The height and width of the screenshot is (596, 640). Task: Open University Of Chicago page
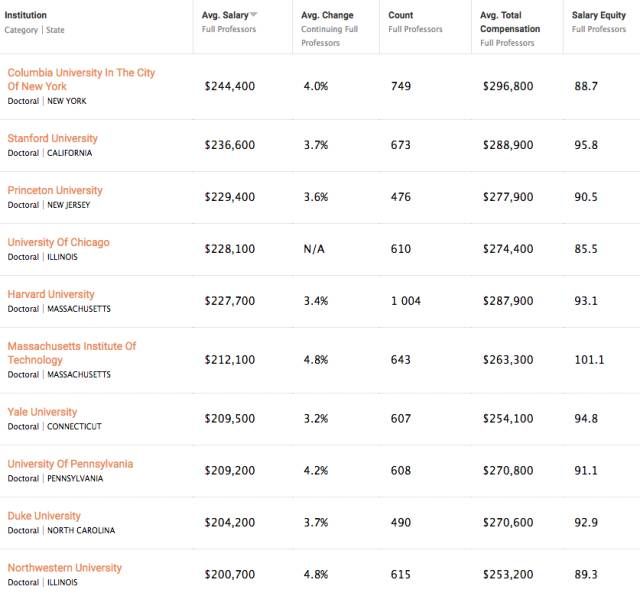(x=58, y=242)
